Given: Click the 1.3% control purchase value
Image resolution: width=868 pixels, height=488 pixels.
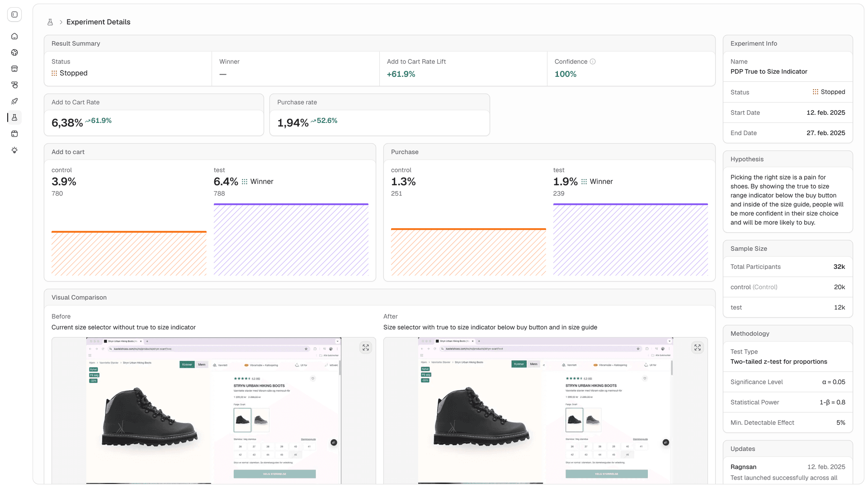Looking at the screenshot, I should coord(403,182).
